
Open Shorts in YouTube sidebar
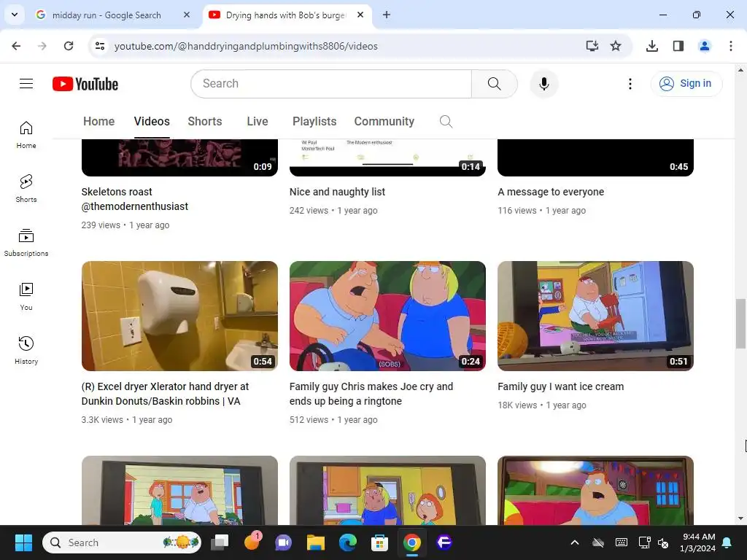[26, 189]
